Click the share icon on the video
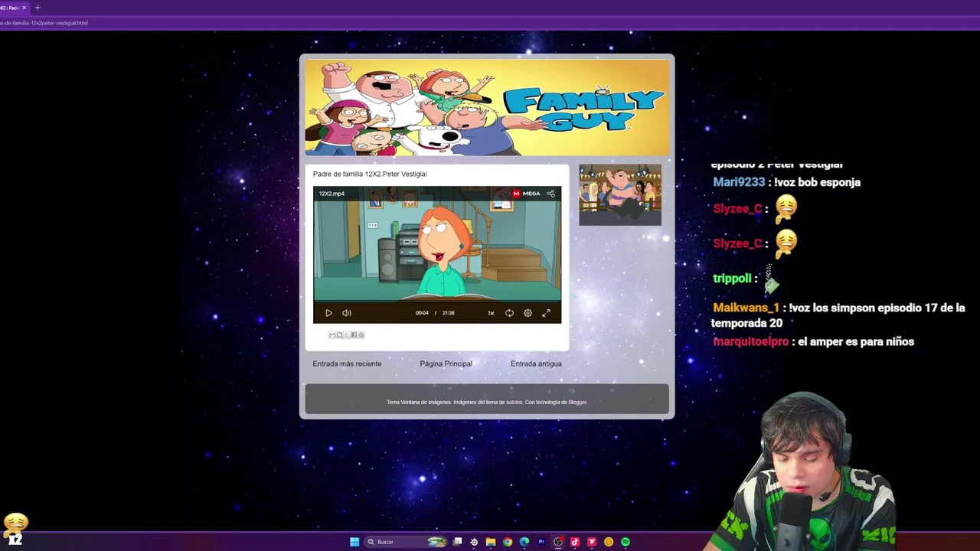Viewport: 980px width, 551px height. [x=550, y=194]
